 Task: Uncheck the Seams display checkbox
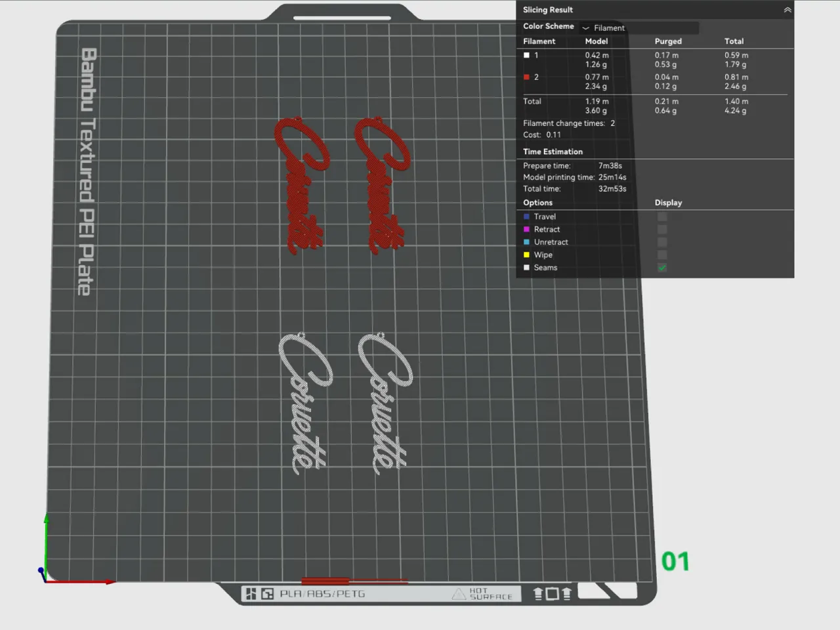662,268
